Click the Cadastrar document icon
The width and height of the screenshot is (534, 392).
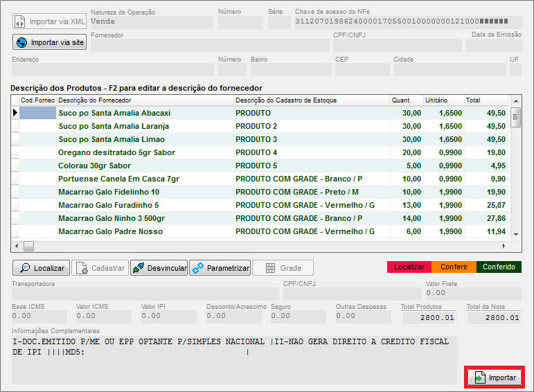tap(82, 268)
